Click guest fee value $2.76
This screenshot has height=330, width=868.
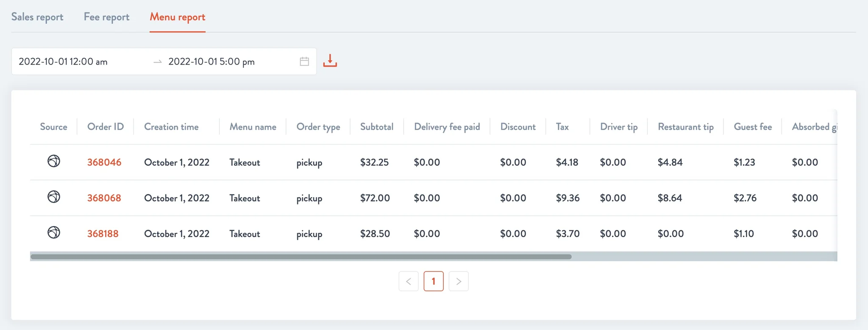(x=745, y=198)
